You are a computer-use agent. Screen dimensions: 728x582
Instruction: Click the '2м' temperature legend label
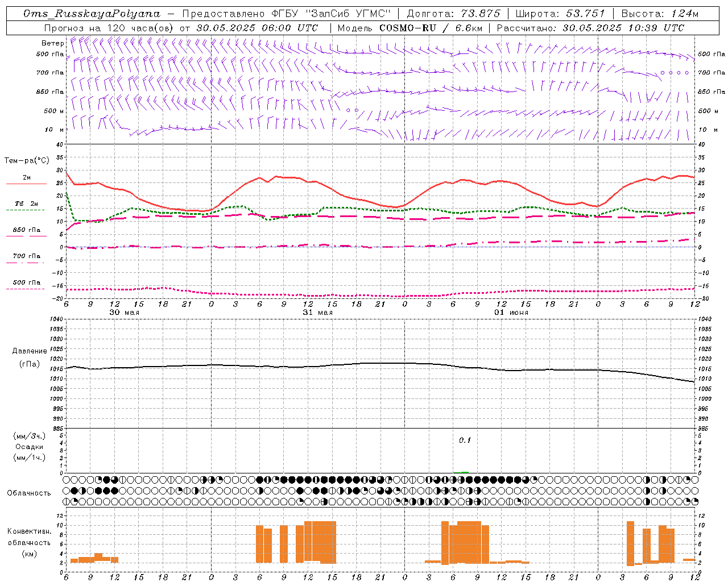pos(27,177)
